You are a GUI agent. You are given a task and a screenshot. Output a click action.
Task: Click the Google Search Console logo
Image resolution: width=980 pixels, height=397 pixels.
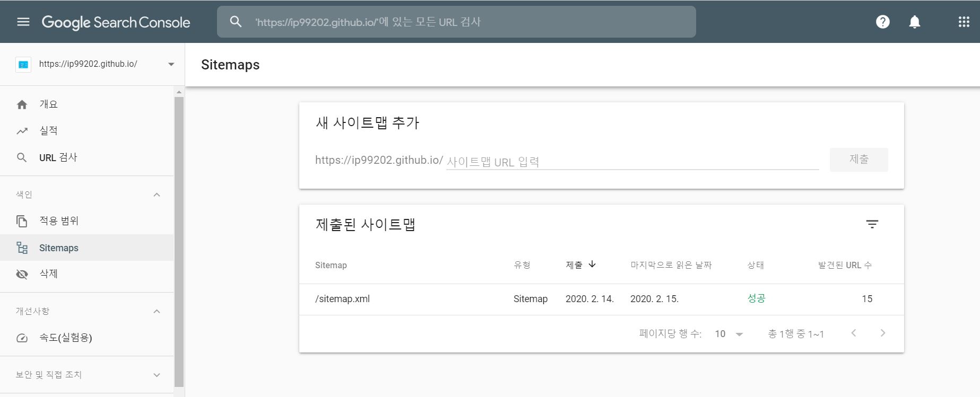tap(116, 22)
